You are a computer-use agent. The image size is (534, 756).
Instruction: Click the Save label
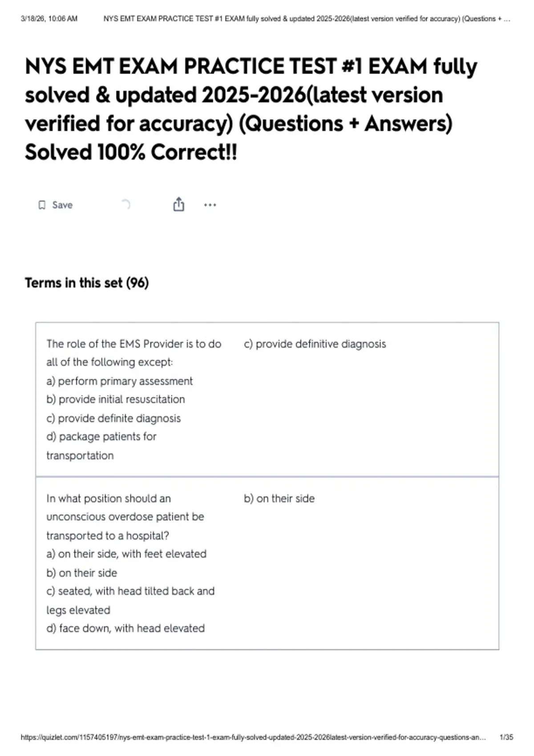[62, 205]
